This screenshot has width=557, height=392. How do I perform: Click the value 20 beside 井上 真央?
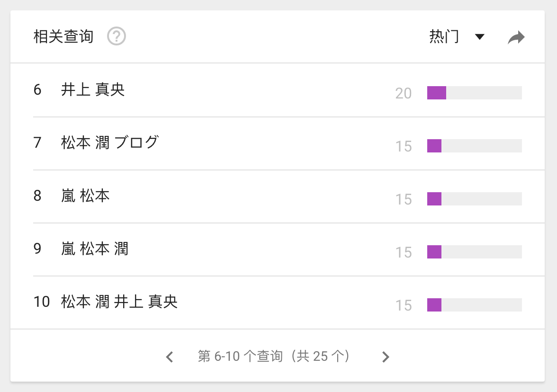point(403,94)
